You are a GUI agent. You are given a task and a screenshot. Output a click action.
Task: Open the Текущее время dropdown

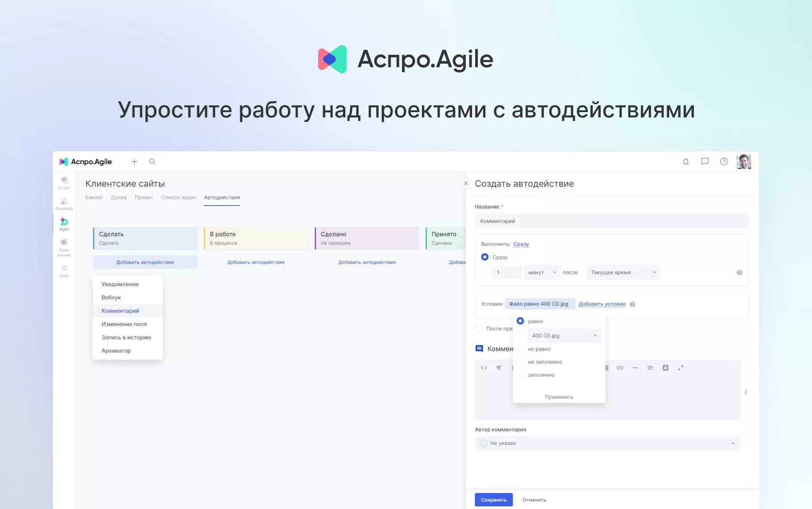click(622, 272)
